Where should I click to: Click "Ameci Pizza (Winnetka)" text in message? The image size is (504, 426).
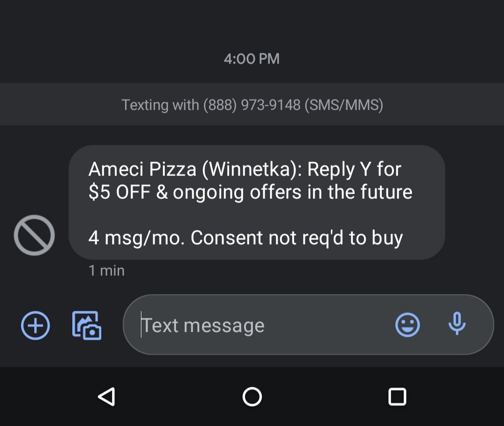196,169
